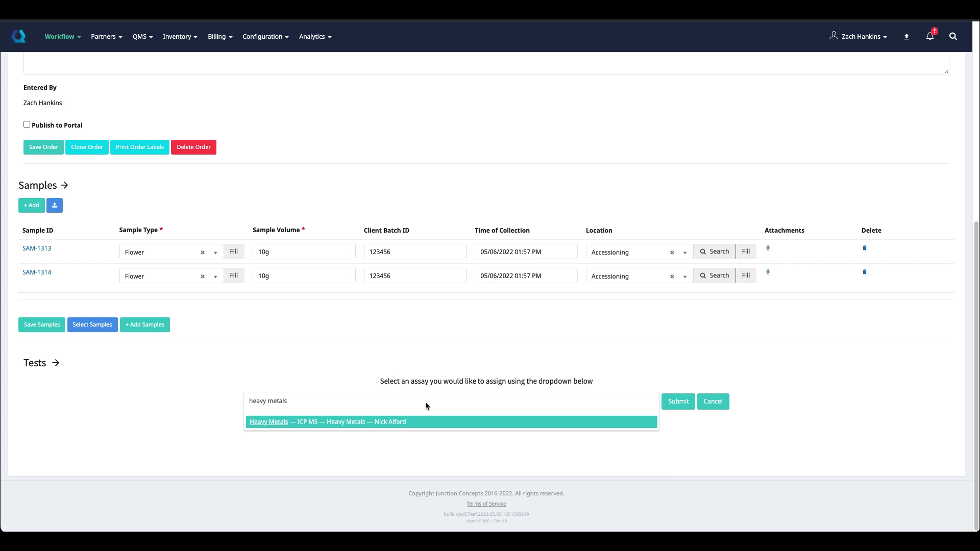Toggle the Publish to Portal checkbox
The height and width of the screenshot is (551, 980).
[x=27, y=124]
